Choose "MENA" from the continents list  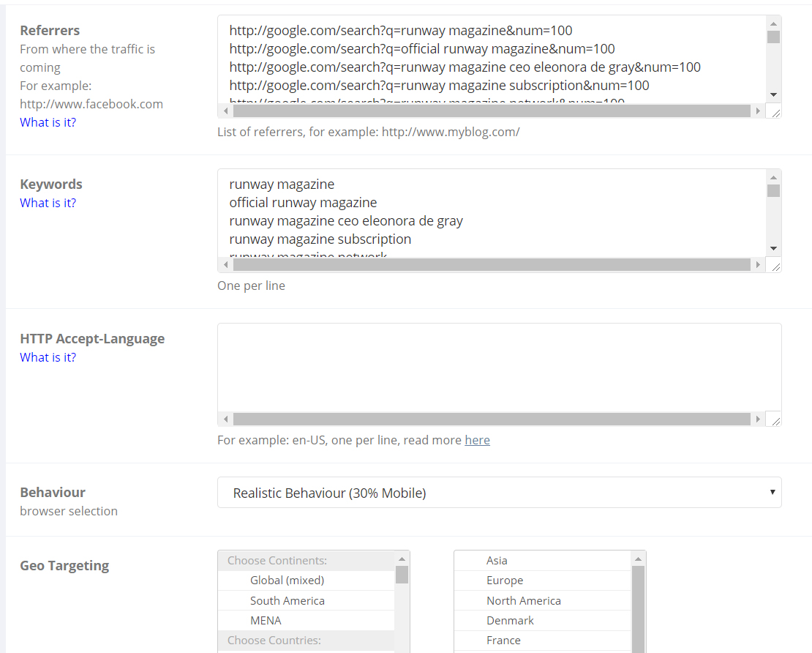click(266, 620)
